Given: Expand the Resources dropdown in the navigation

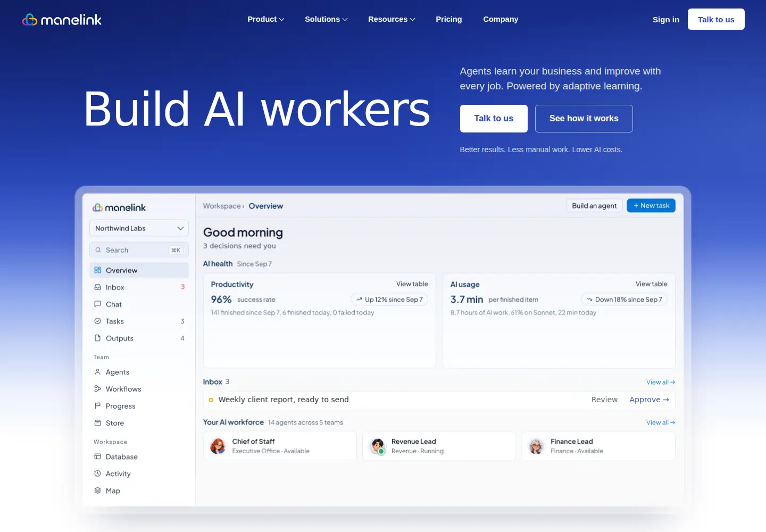Looking at the screenshot, I should tap(392, 19).
